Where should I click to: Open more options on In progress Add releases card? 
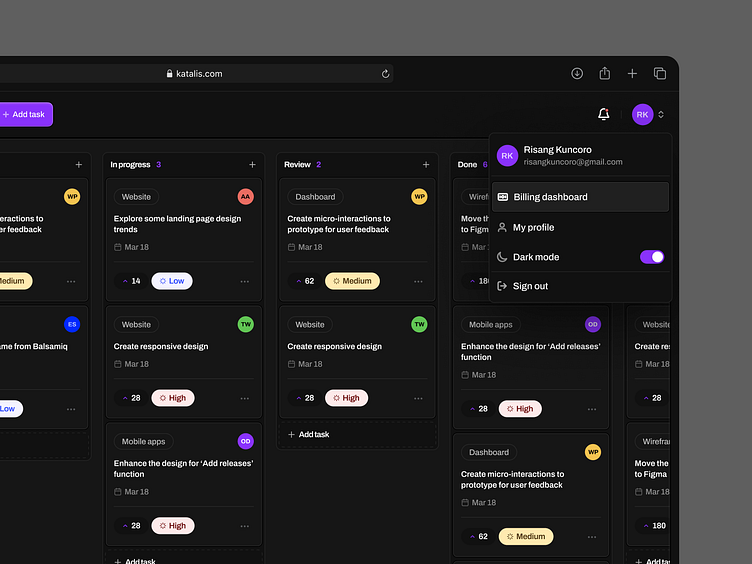245,526
